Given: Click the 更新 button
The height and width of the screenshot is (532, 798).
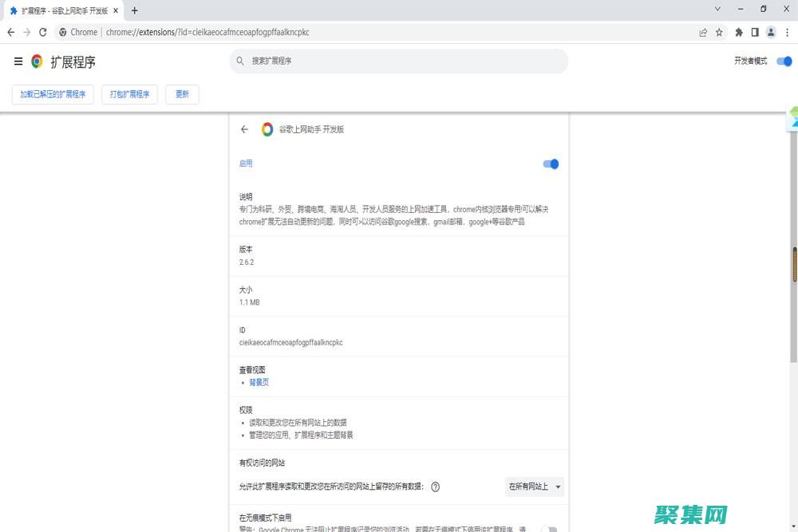Looking at the screenshot, I should 182,94.
